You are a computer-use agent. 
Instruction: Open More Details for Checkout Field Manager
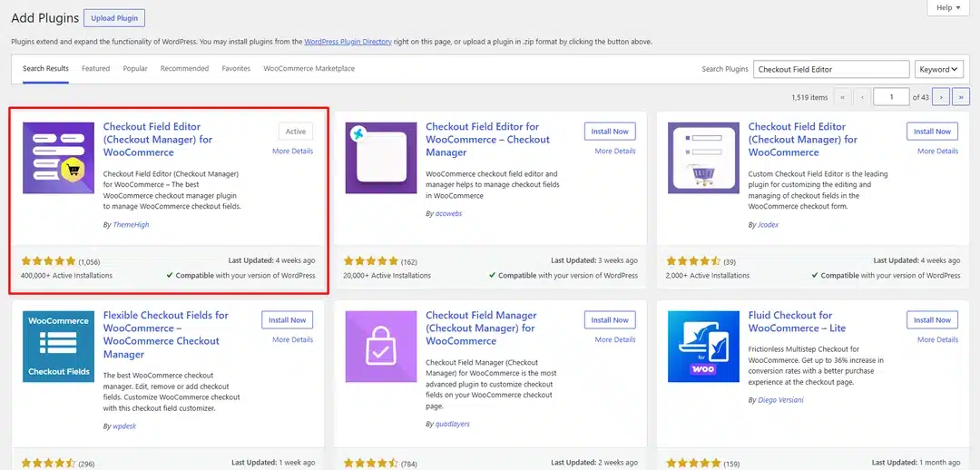615,340
